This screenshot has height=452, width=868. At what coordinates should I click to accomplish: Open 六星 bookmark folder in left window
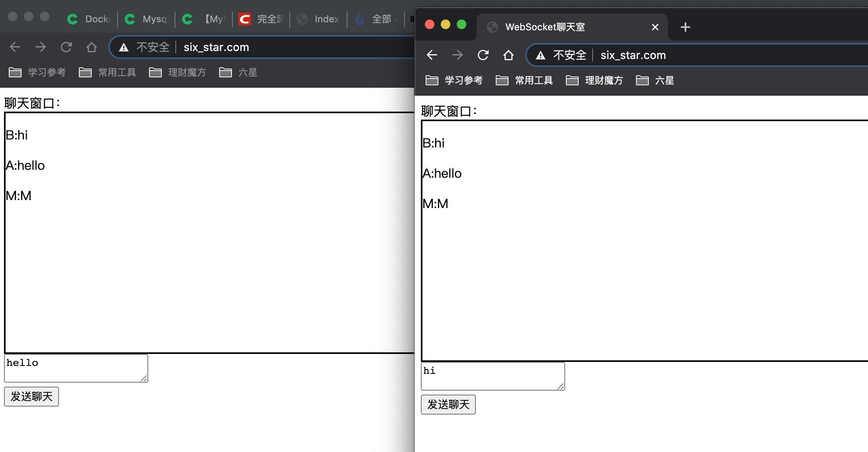[x=238, y=73]
